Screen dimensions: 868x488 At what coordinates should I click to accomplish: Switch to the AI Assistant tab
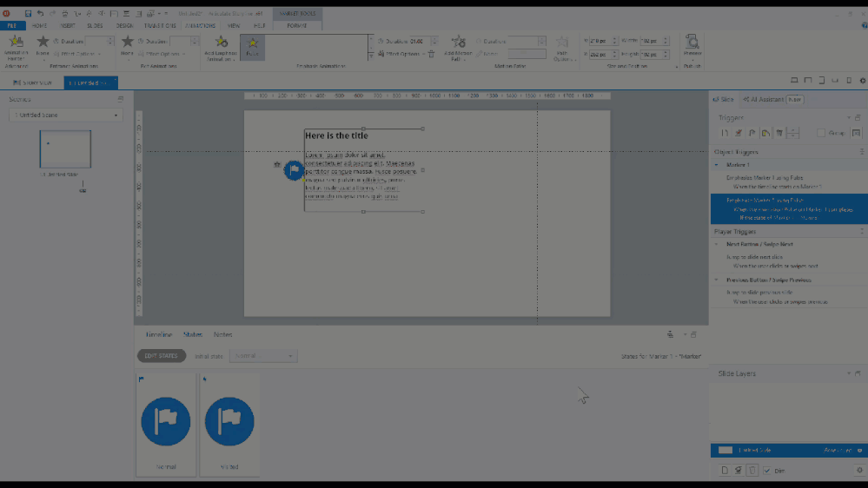(x=773, y=100)
